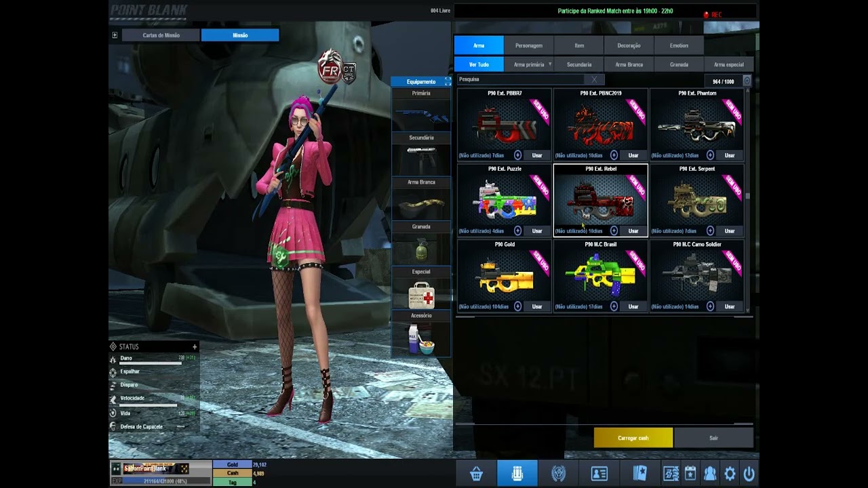Click the Dano status bar
Viewport: 868px width, 488px height.
click(151, 364)
